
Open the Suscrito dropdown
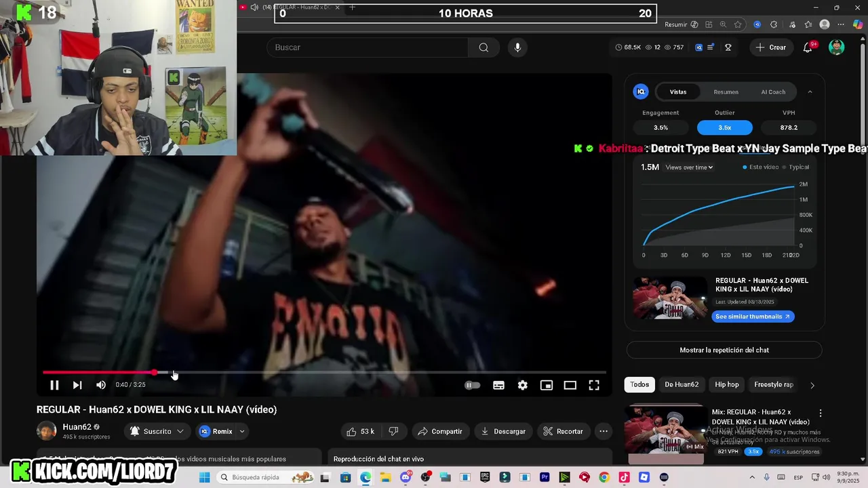[x=157, y=431]
